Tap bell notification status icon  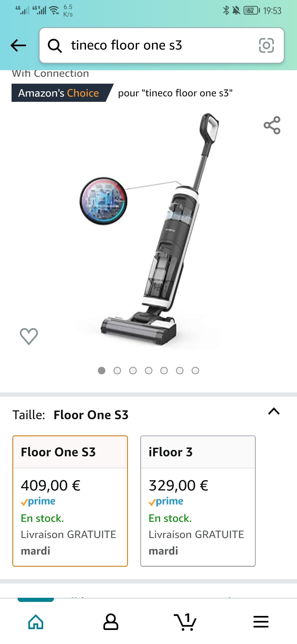click(236, 10)
